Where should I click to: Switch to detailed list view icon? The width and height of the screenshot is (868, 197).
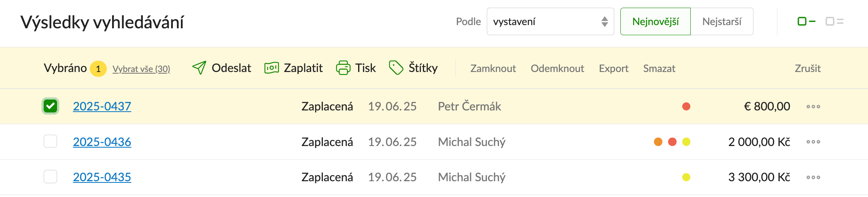click(834, 21)
